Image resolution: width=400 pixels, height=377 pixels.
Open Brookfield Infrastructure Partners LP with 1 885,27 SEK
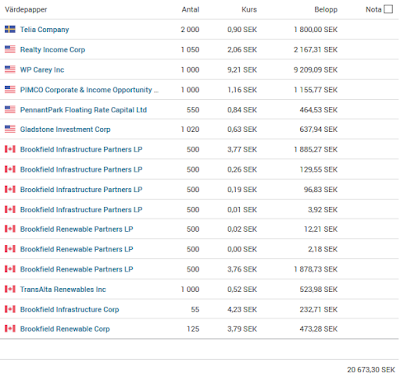[81, 149]
